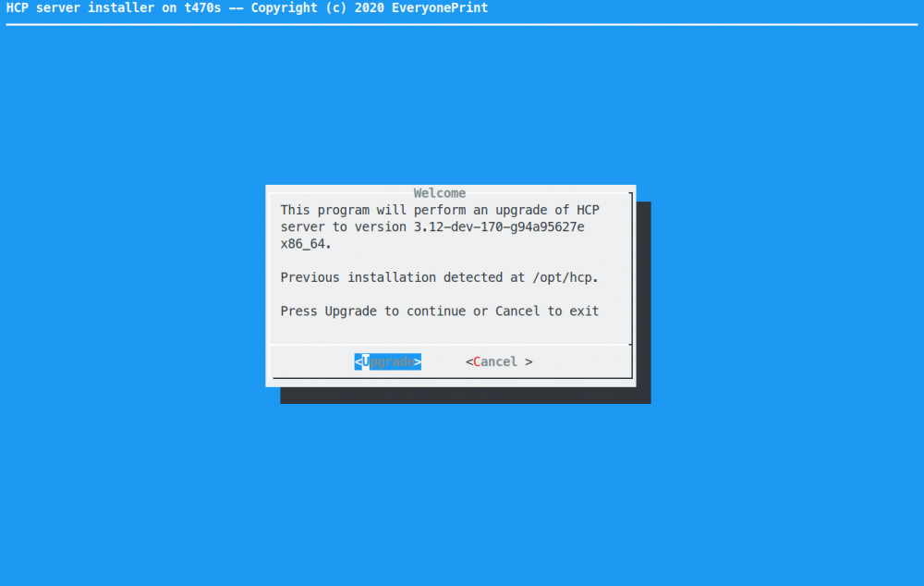Click the right angle bracket after Cancel
Screen dimensions: 924x586
529,361
